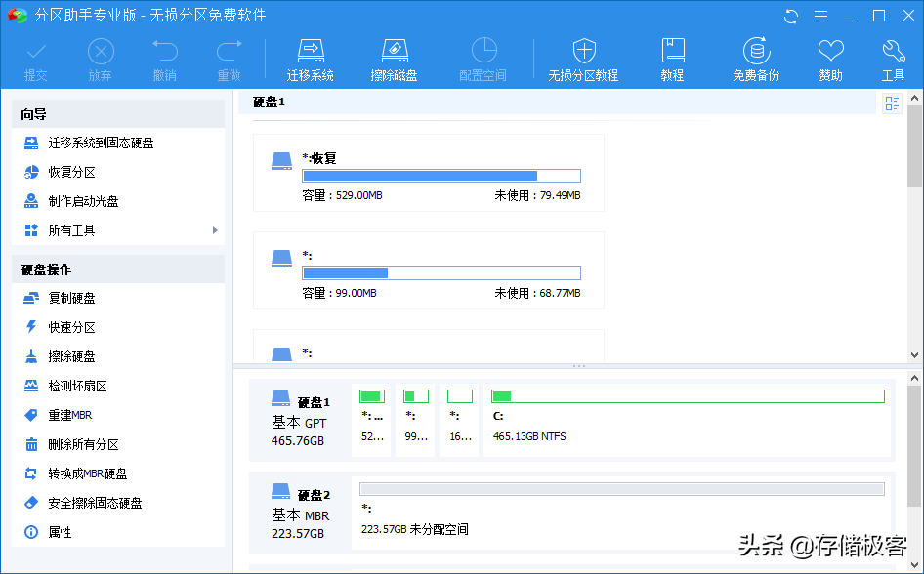
Task: Click the 放弃 (Discard) toolbar icon
Action: point(101,57)
